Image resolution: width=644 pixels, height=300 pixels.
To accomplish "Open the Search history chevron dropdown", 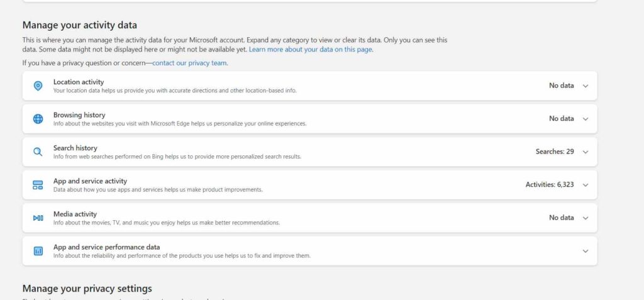I will tap(586, 152).
